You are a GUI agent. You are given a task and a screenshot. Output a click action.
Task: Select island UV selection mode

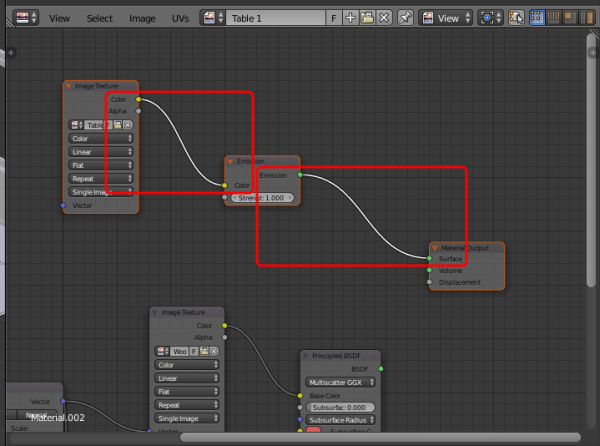coord(587,18)
